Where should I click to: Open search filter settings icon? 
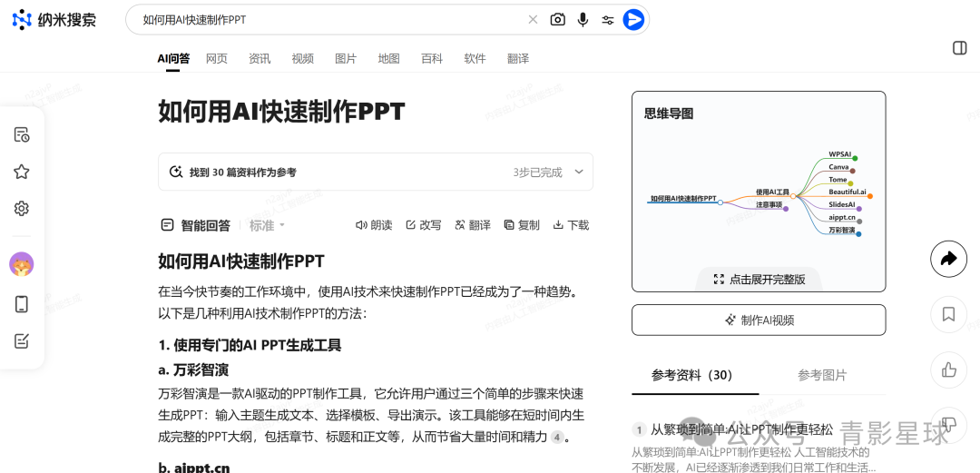click(607, 20)
